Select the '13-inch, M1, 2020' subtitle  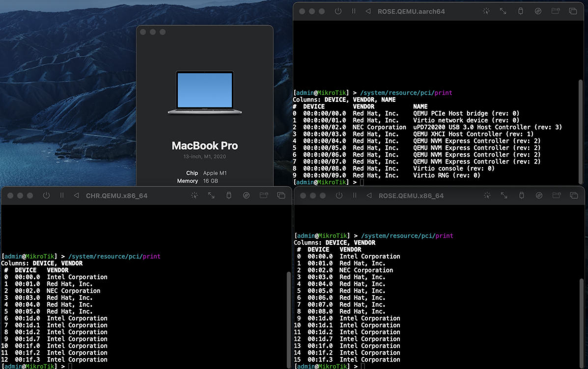click(x=205, y=156)
